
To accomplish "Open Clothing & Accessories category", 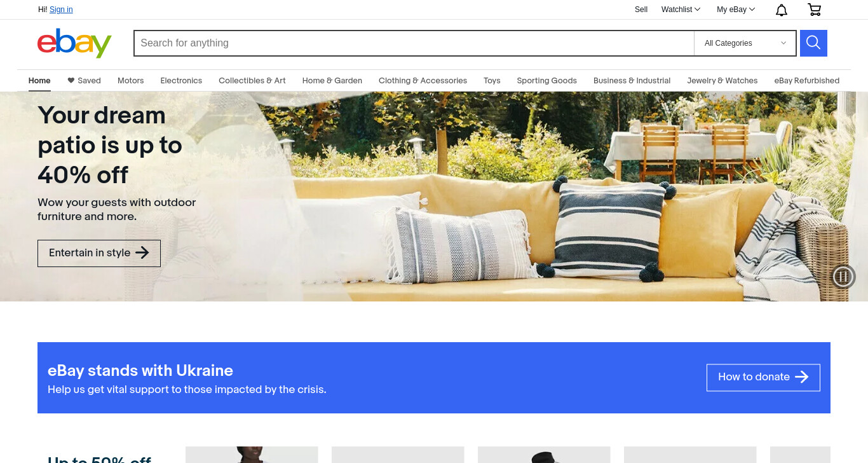I will 423,81.
